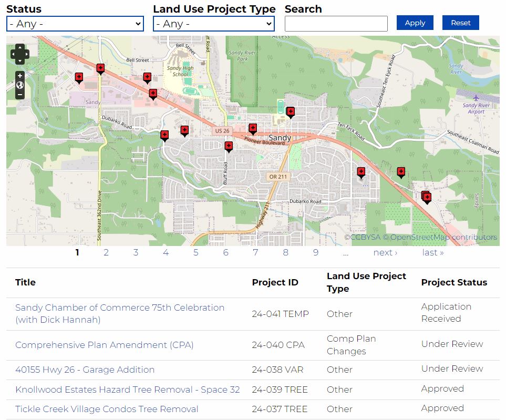This screenshot has width=506, height=420.
Task: Pan the map left with arrow
Action: click(x=14, y=54)
